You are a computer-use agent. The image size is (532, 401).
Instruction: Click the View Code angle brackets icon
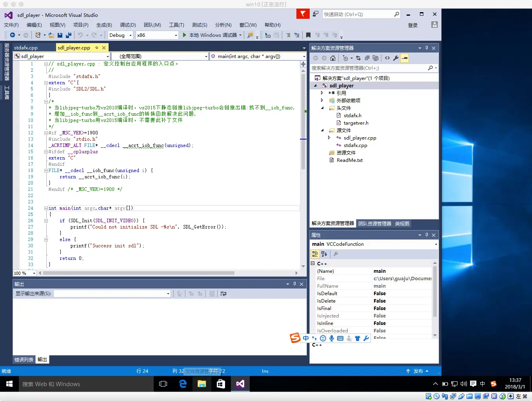(387, 58)
